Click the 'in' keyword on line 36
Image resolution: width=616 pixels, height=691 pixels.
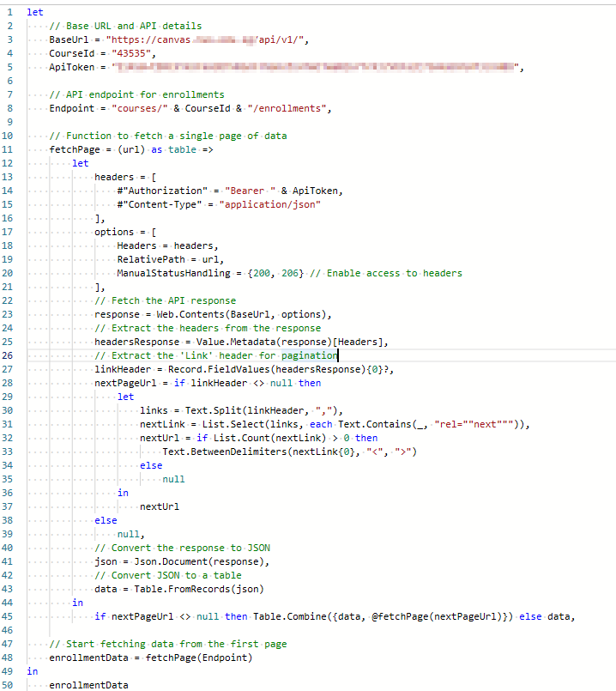pos(123,493)
